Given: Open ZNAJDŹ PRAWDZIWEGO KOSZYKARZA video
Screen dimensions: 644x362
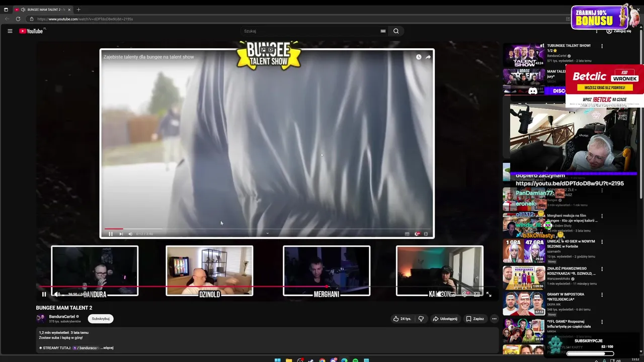Looking at the screenshot, I should [524, 277].
